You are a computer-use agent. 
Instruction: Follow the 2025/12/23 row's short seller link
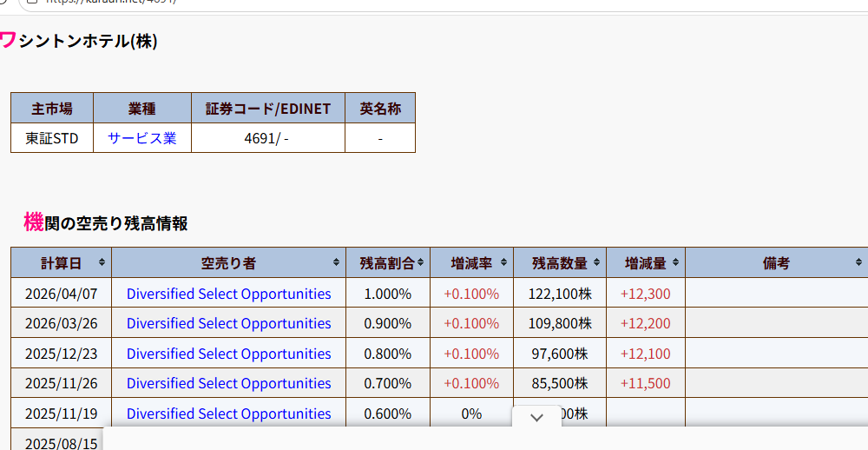(x=228, y=354)
